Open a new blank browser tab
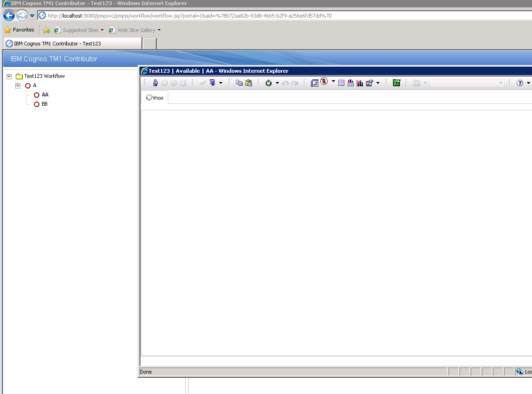The image size is (532, 394). 150,44
